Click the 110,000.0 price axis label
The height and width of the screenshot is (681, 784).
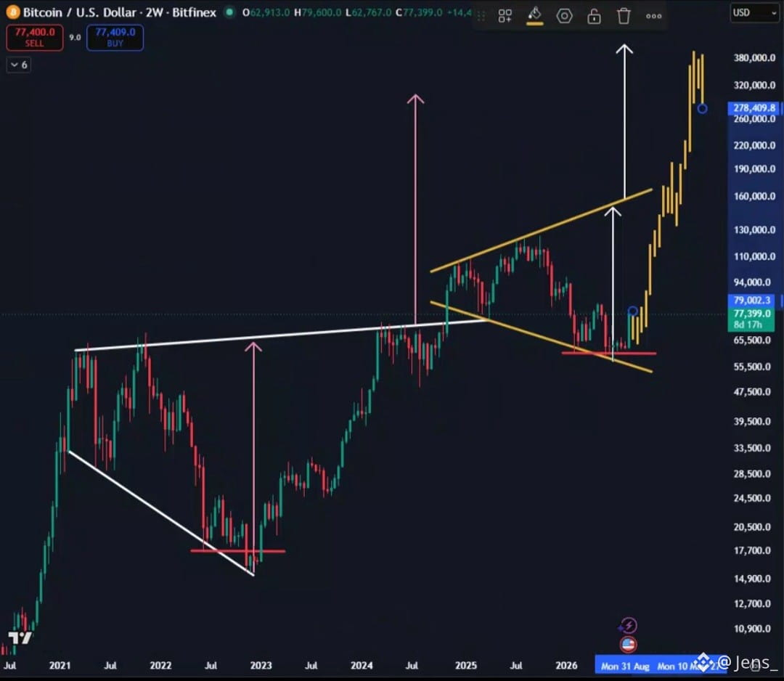(754, 256)
